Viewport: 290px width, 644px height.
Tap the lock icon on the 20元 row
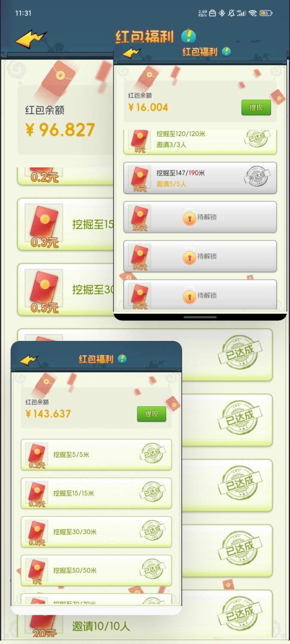[x=189, y=218]
